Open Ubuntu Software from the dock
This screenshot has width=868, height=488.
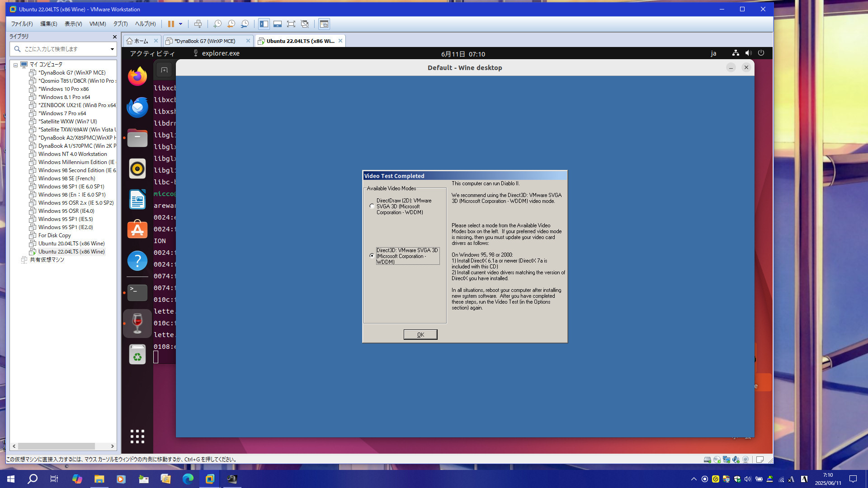(137, 230)
